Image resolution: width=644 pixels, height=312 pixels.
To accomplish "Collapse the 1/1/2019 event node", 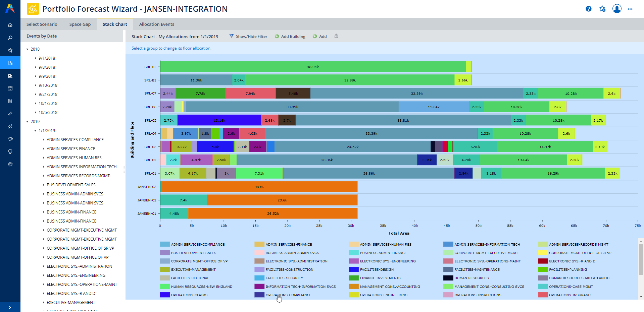I will [x=36, y=131].
